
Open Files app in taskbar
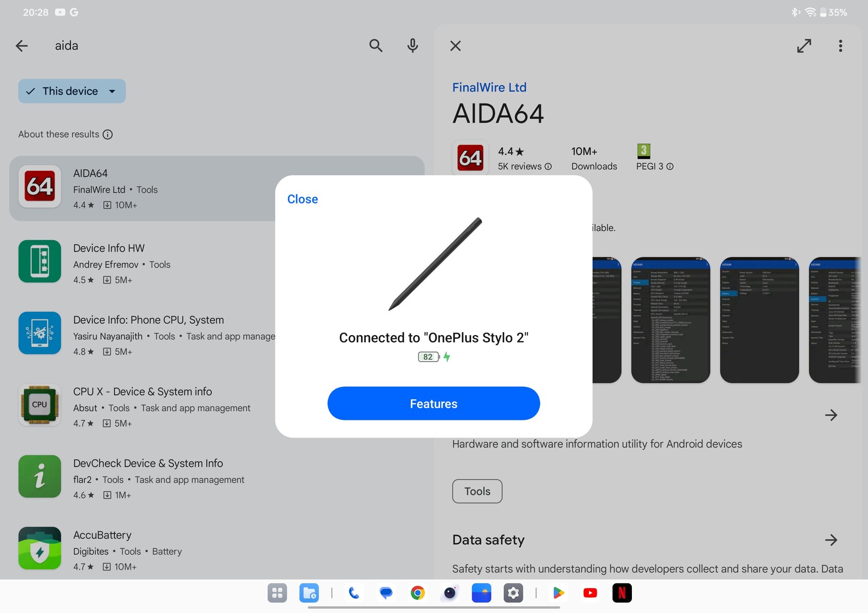pos(309,593)
